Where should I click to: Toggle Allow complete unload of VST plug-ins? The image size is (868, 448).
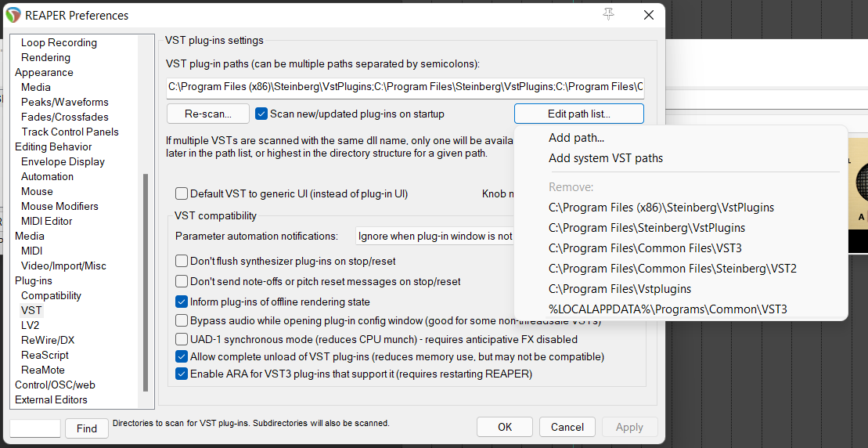tap(181, 356)
